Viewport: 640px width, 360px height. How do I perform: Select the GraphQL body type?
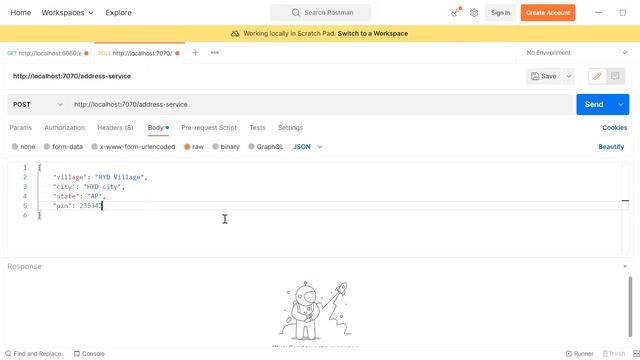tap(266, 147)
